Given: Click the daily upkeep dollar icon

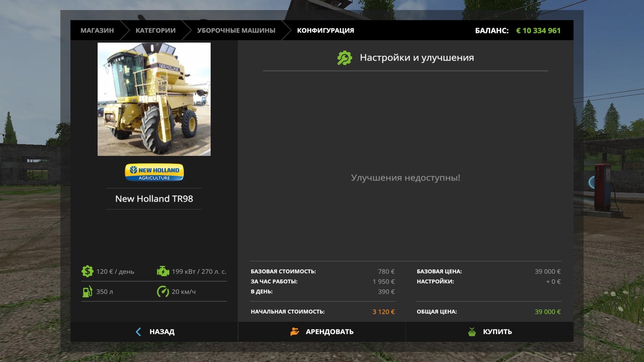Looking at the screenshot, I should coord(87,271).
